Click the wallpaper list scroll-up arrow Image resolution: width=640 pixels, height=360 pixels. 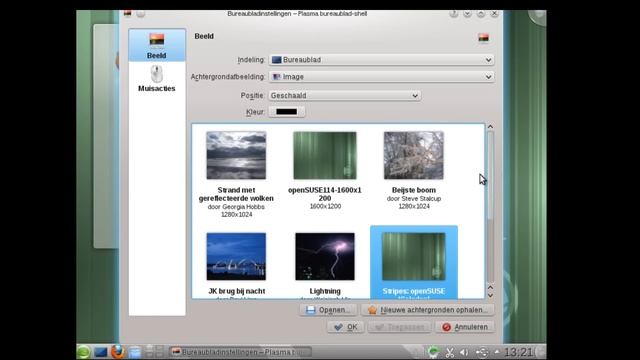pyautogui.click(x=490, y=127)
